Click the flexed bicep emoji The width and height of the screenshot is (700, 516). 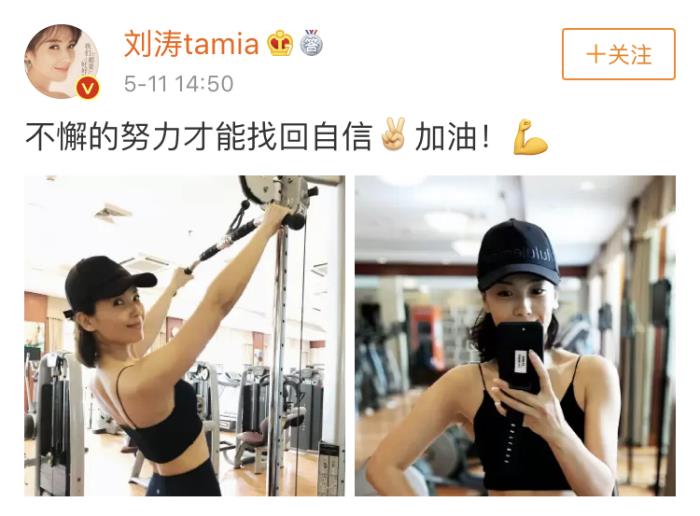[x=530, y=137]
